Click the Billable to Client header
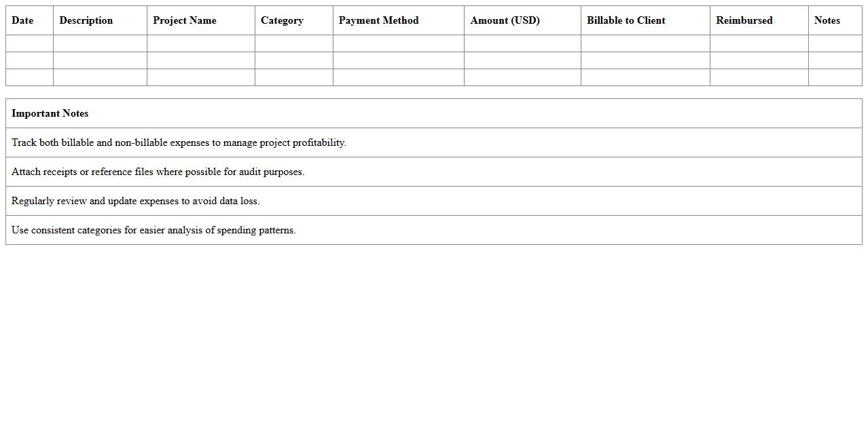The height and width of the screenshot is (441, 868). (626, 20)
